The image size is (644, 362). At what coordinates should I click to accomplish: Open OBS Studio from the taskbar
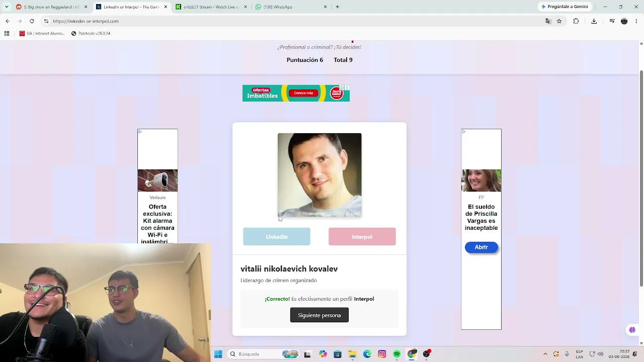pyautogui.click(x=427, y=354)
